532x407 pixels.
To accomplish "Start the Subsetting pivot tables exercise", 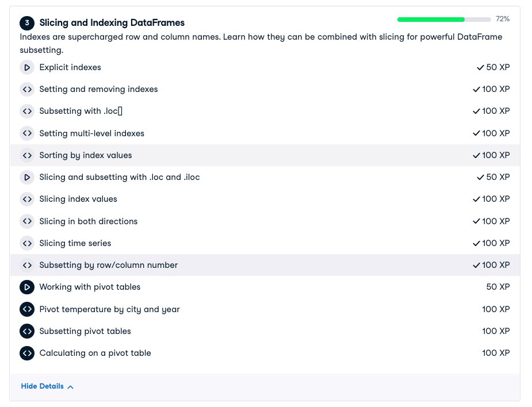I will [85, 331].
